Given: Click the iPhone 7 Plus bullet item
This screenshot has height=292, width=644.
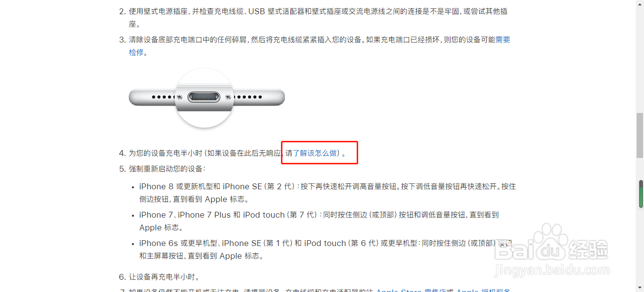Looking at the screenshot, I should (319, 221).
